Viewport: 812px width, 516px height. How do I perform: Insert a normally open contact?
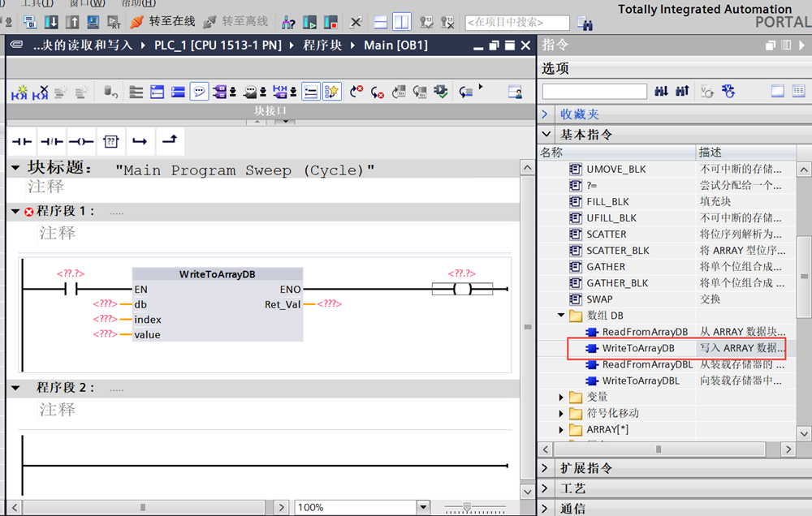tap(22, 142)
